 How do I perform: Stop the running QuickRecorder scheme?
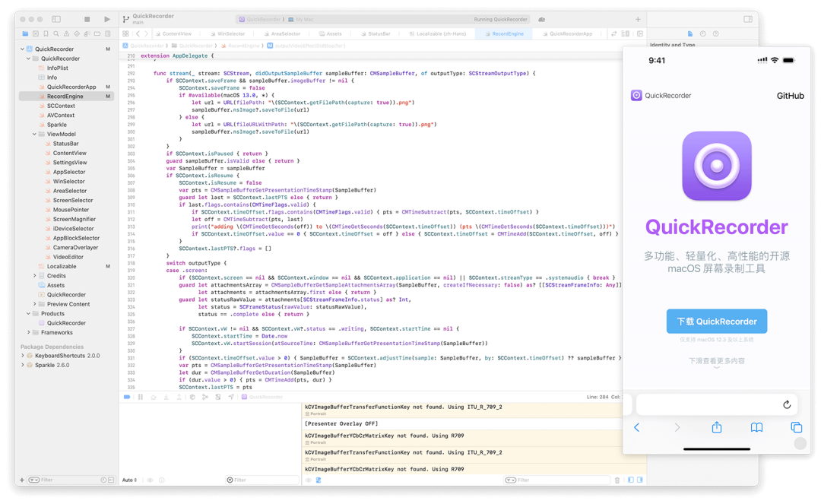(87, 19)
